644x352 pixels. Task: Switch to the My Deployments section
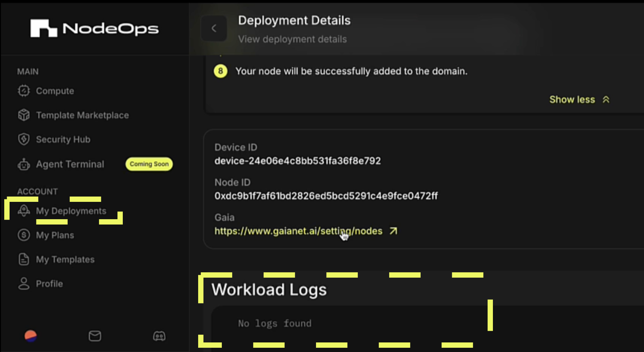[71, 211]
